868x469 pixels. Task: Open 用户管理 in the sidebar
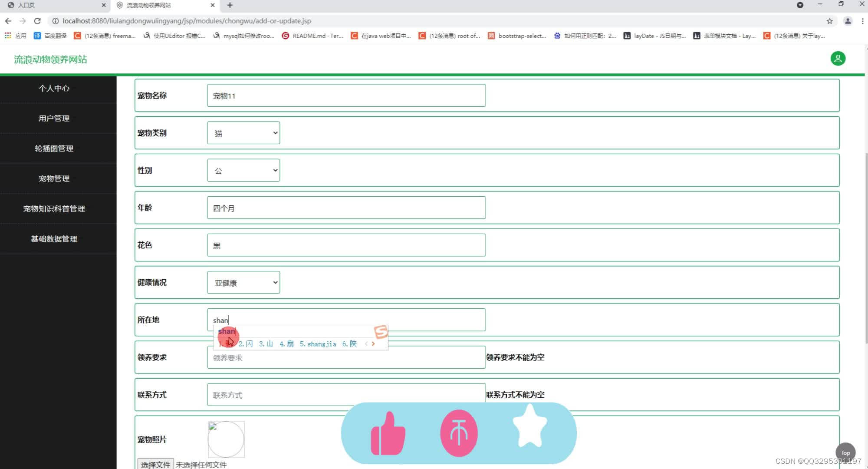(54, 118)
